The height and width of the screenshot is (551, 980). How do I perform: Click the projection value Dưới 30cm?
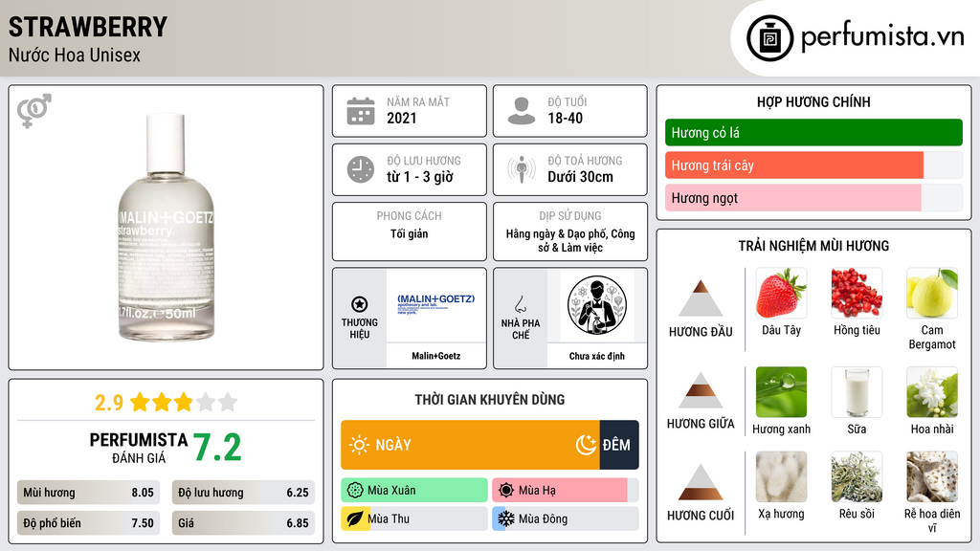[x=581, y=177]
